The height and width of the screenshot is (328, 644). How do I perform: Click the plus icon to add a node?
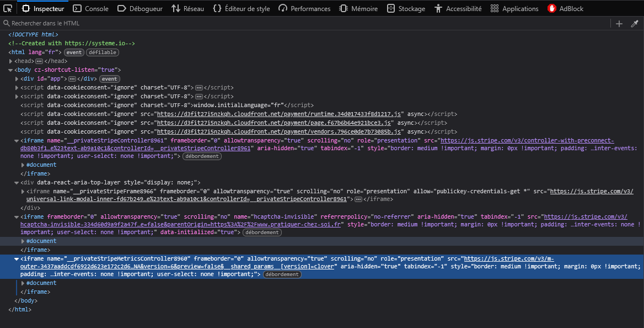point(619,23)
